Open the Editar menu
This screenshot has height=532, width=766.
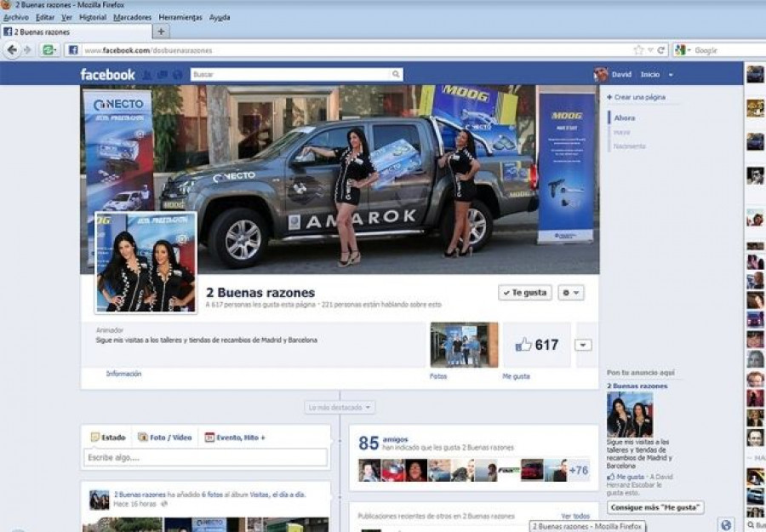45,18
